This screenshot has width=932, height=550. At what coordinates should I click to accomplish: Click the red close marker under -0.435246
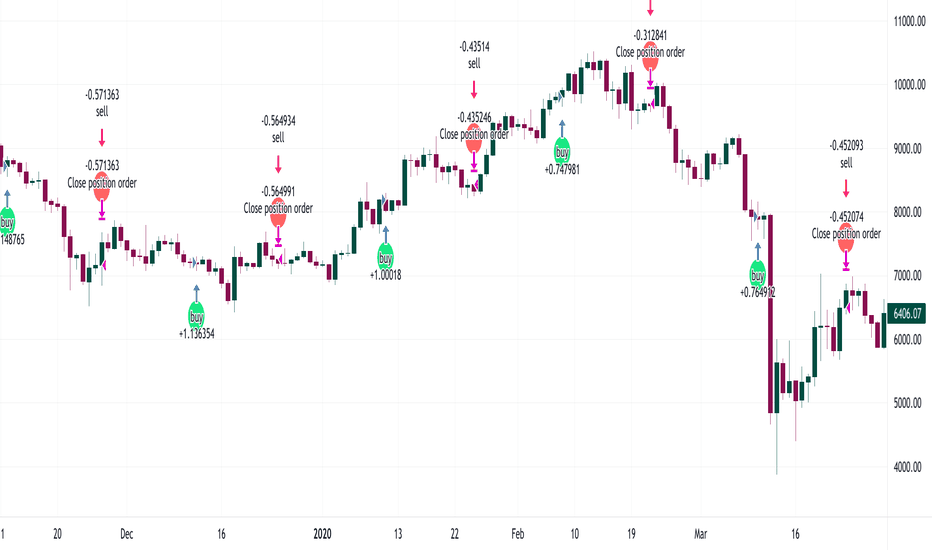(x=474, y=139)
